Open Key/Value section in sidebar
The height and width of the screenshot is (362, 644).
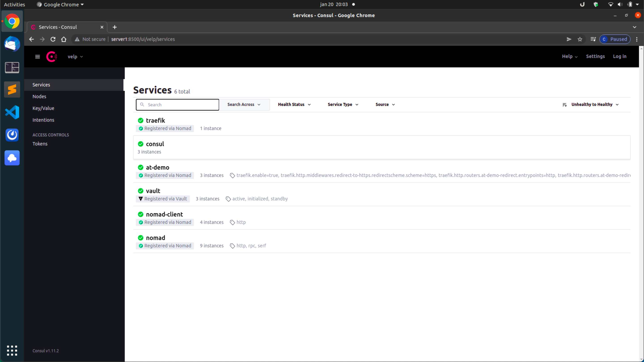(x=43, y=108)
